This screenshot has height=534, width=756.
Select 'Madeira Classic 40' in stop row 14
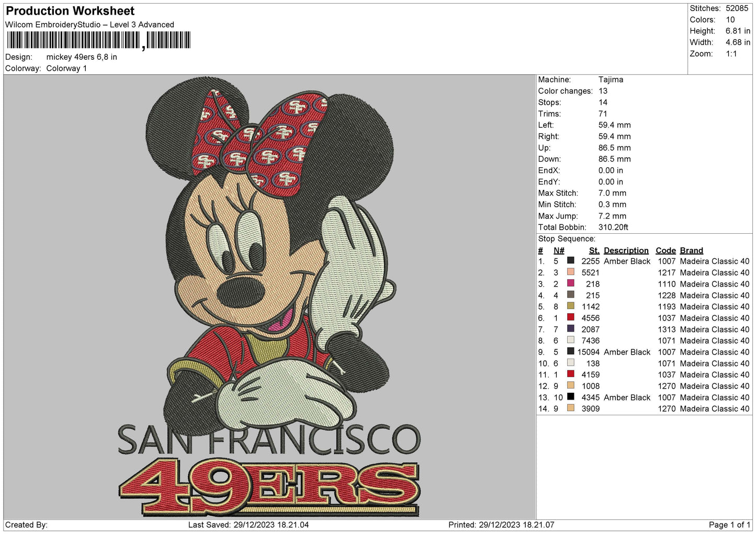[x=715, y=408]
